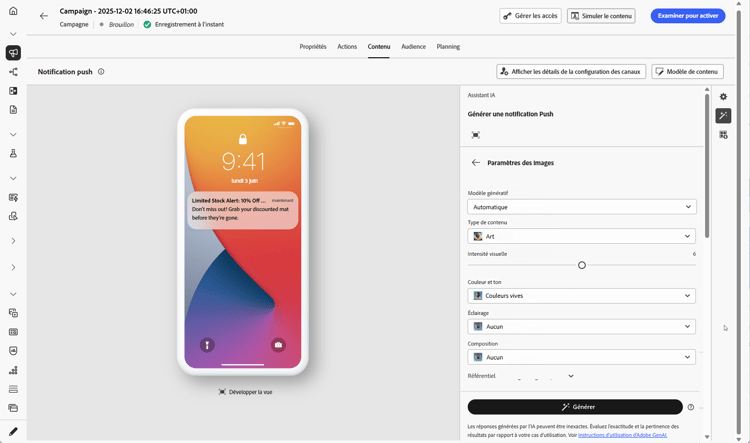Go back from Paramètres des images
Viewport: 750px width, 443px height.
pyautogui.click(x=475, y=163)
